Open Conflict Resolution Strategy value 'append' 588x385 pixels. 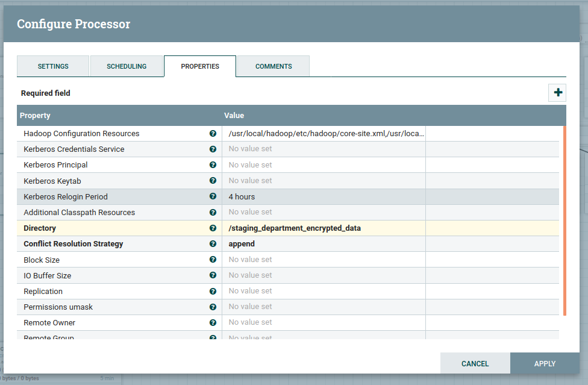tap(324, 244)
